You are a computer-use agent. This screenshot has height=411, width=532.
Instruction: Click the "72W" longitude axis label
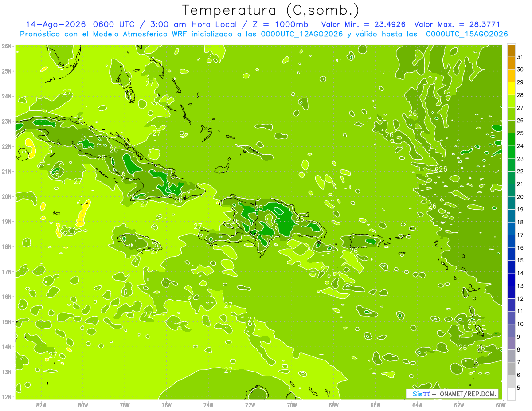tap(250, 405)
